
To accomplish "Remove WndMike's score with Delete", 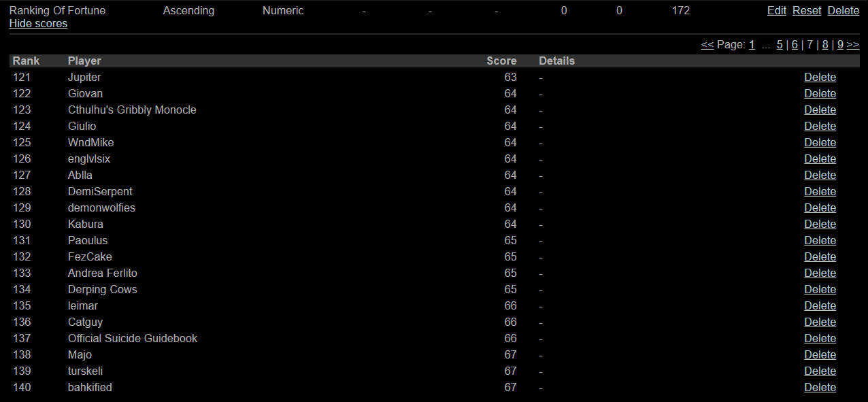I will pyautogui.click(x=820, y=143).
